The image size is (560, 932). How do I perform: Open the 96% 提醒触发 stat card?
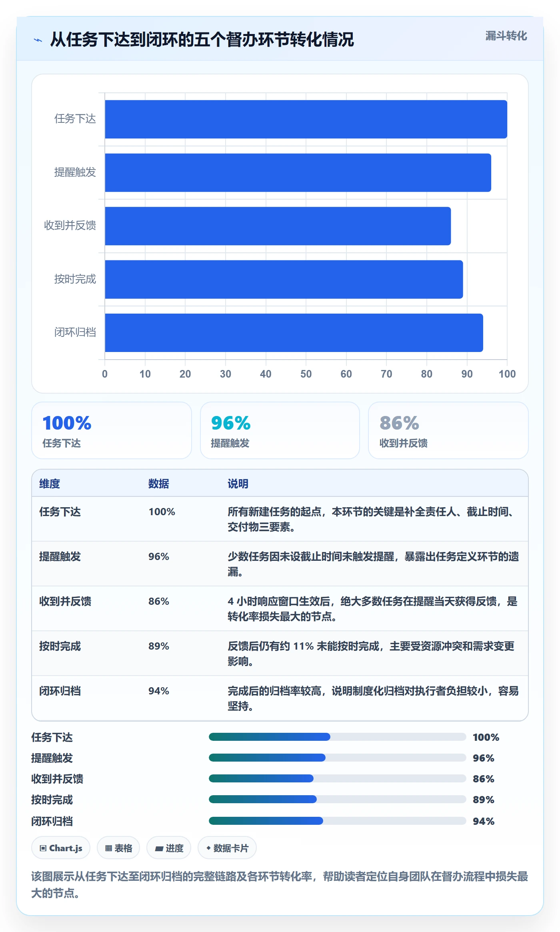click(x=280, y=430)
